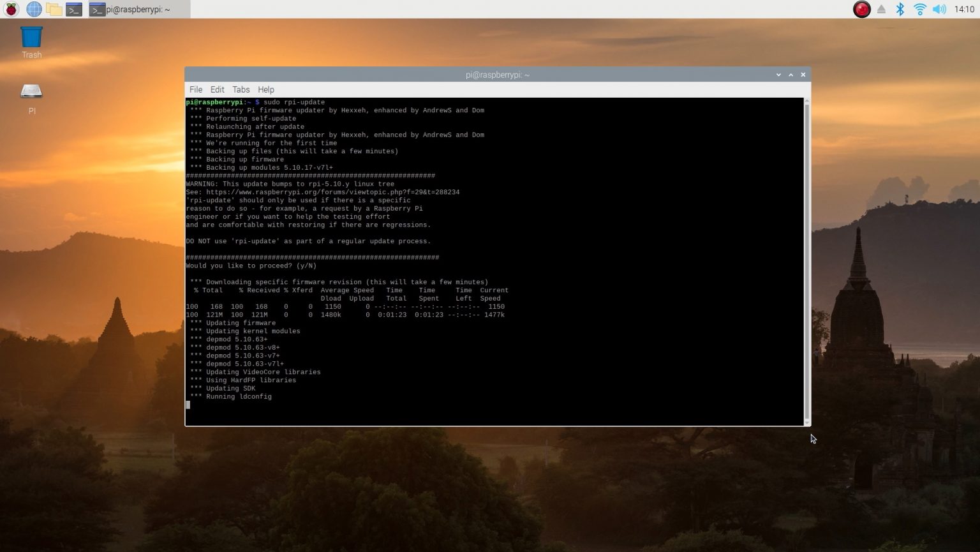Screen dimensions: 980x552
Task: Open the Wi-Fi networks list
Action: (919, 9)
